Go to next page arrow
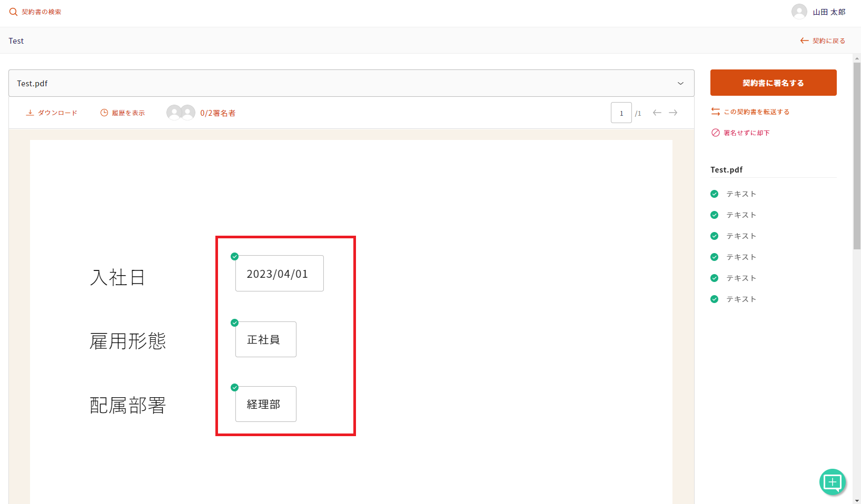Image resolution: width=861 pixels, height=504 pixels. (x=673, y=113)
